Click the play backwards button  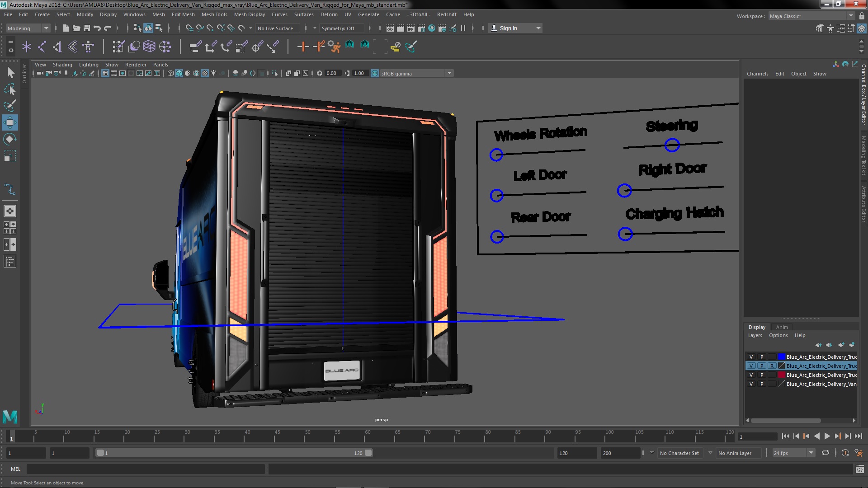coord(816,436)
